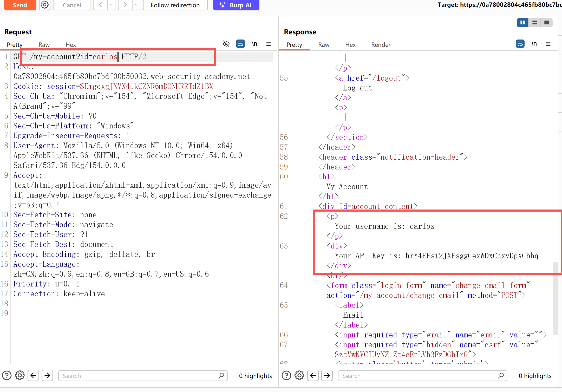Viewport: 562px width, 392px height.
Task: Jump to next search match in Request
Action: tap(47, 375)
